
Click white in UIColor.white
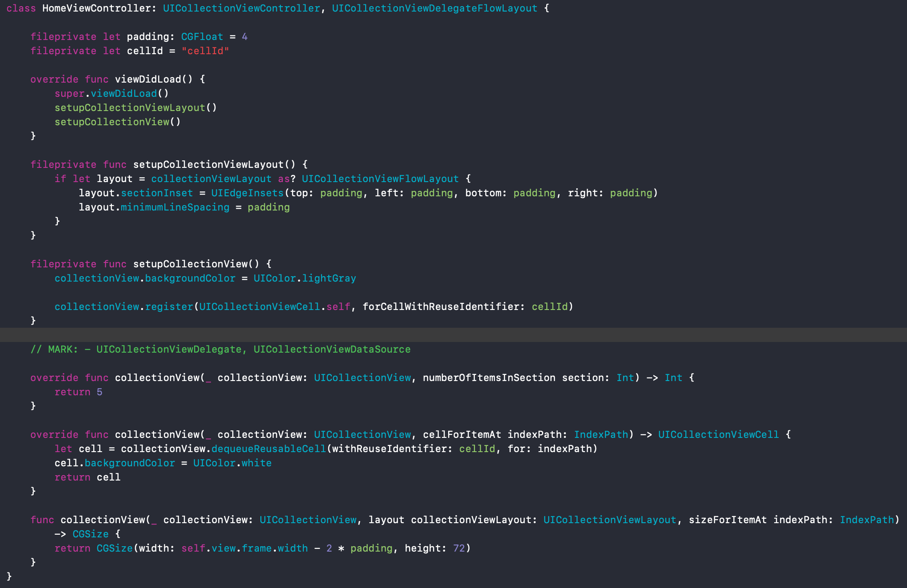coord(257,463)
